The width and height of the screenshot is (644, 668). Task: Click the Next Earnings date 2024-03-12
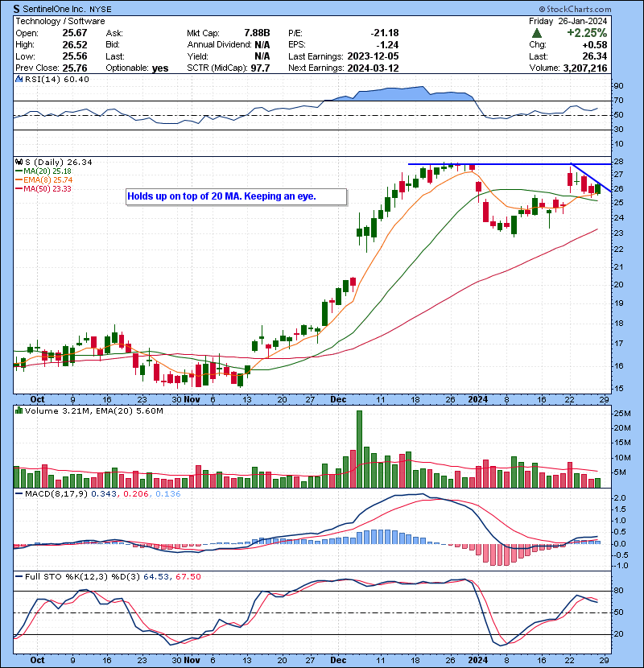(x=373, y=68)
